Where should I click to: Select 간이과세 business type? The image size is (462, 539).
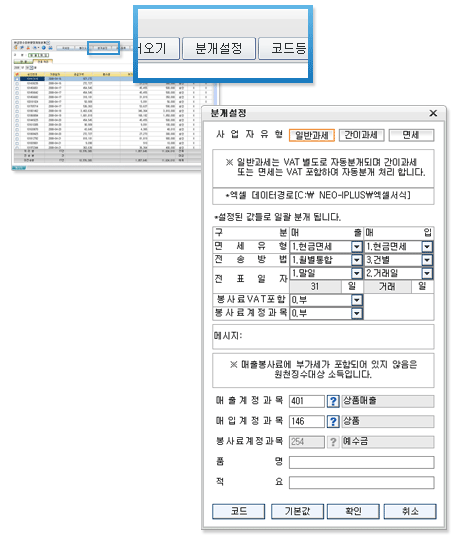point(361,135)
